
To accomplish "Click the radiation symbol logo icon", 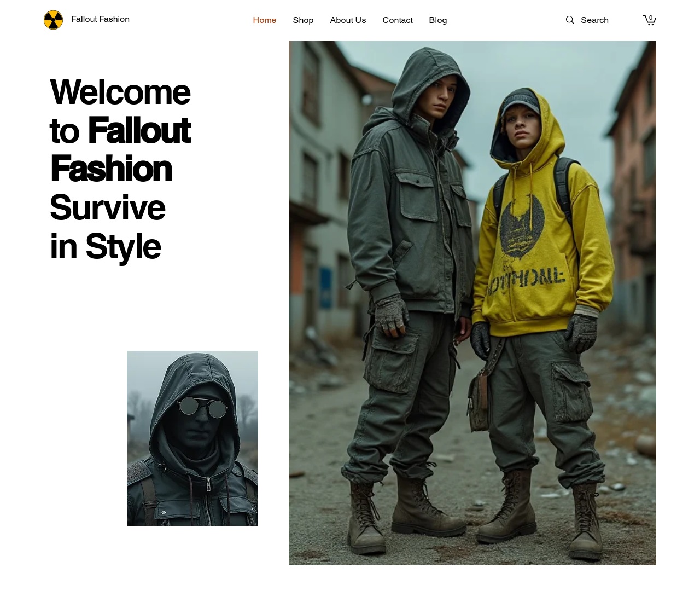I will [x=53, y=20].
